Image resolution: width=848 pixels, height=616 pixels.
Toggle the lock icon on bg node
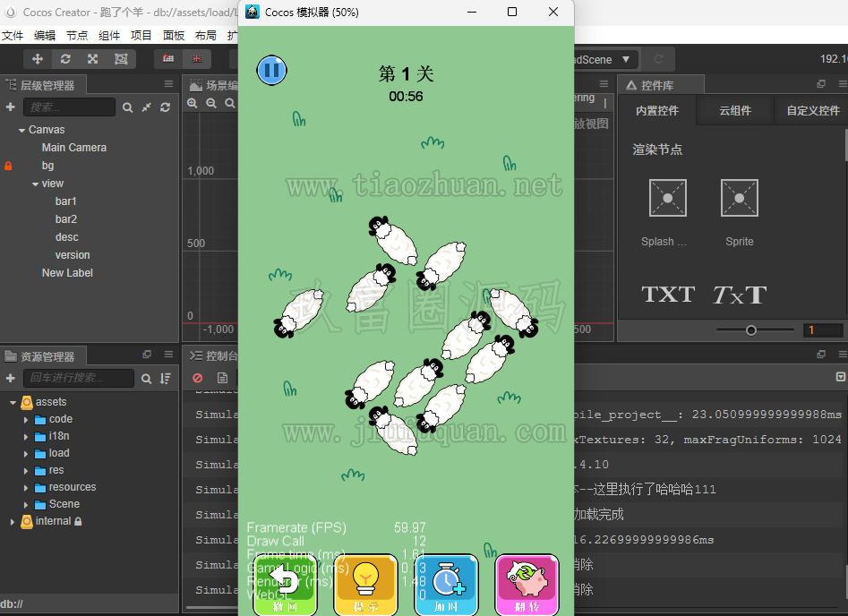pyautogui.click(x=8, y=166)
